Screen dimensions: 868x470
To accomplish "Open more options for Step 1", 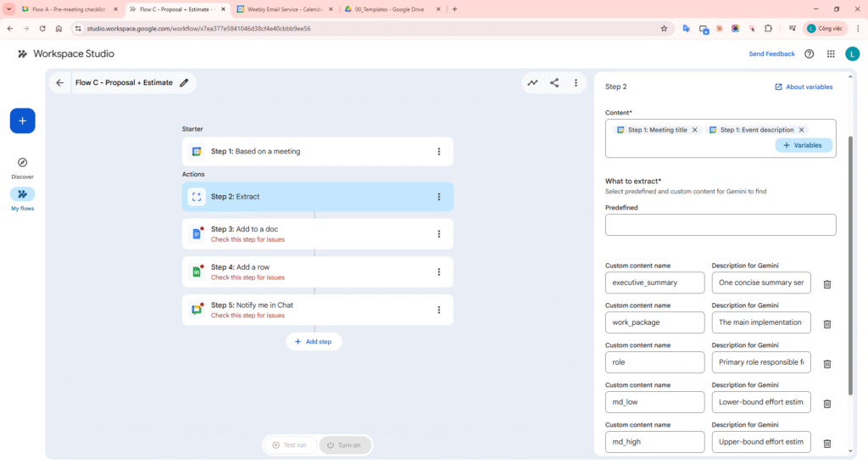I will (438, 152).
